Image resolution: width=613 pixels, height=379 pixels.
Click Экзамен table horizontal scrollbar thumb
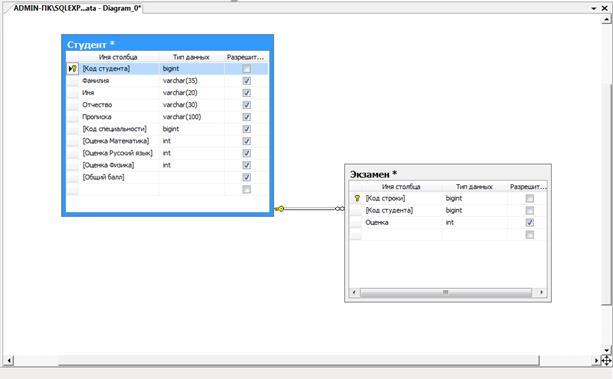(x=446, y=293)
